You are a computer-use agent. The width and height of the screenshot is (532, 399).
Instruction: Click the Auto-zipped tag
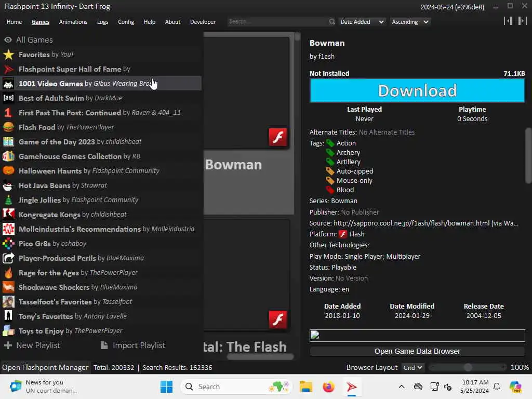[354, 171]
